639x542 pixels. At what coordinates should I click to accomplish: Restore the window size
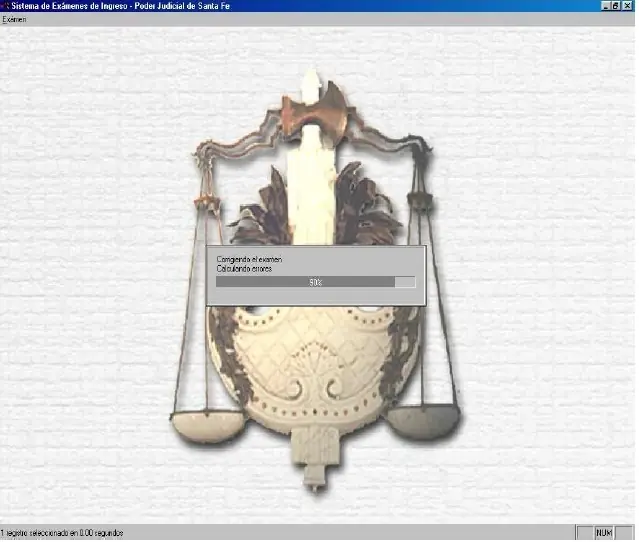616,6
